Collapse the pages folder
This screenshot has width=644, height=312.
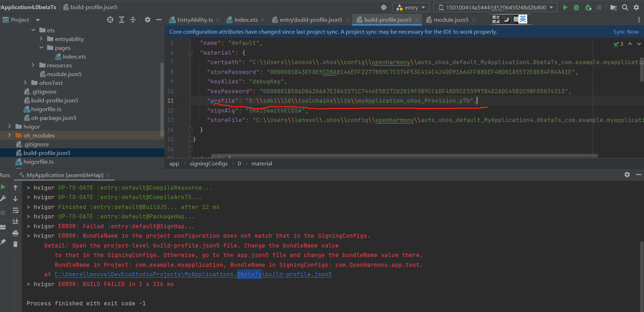tap(41, 48)
